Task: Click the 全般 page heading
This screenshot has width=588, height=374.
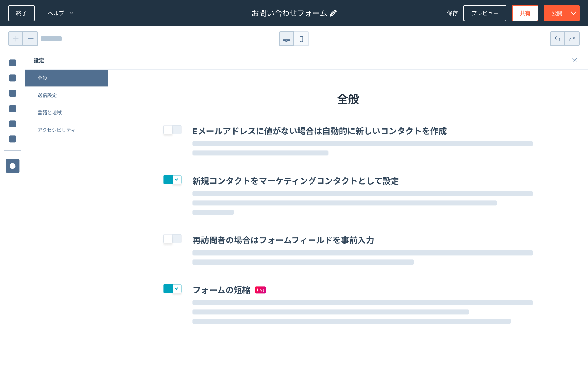Action: tap(348, 99)
